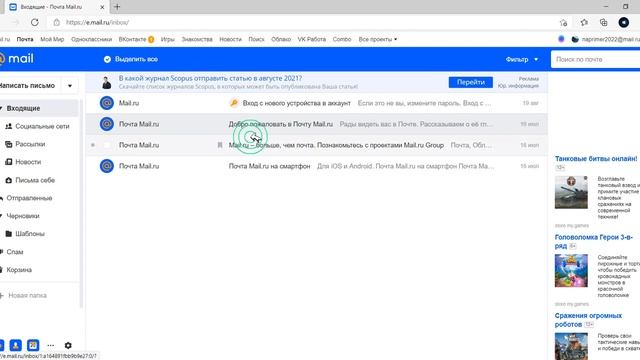Focus the 'Поиск по почте' search field

pyautogui.click(x=596, y=59)
